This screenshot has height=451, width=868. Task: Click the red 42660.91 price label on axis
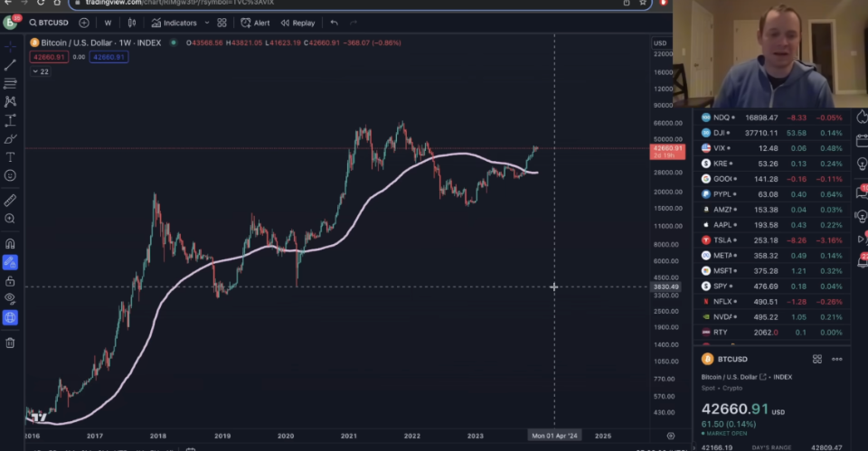pos(667,152)
